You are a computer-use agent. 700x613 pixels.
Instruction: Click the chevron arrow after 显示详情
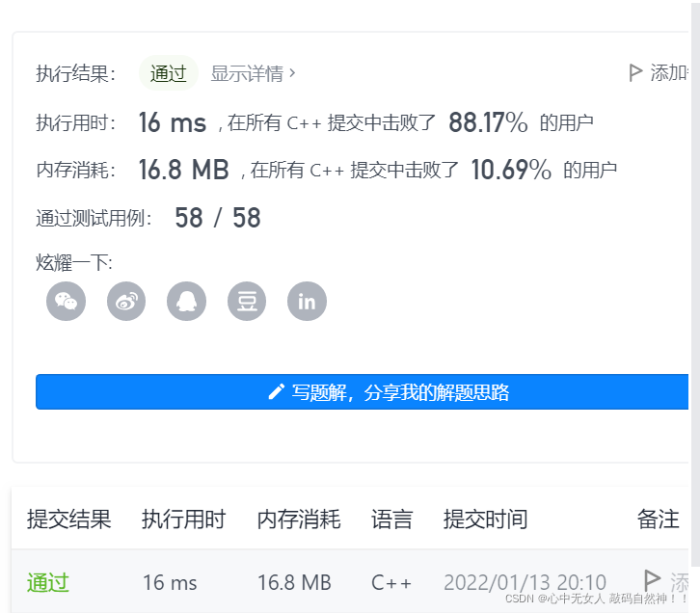click(292, 72)
